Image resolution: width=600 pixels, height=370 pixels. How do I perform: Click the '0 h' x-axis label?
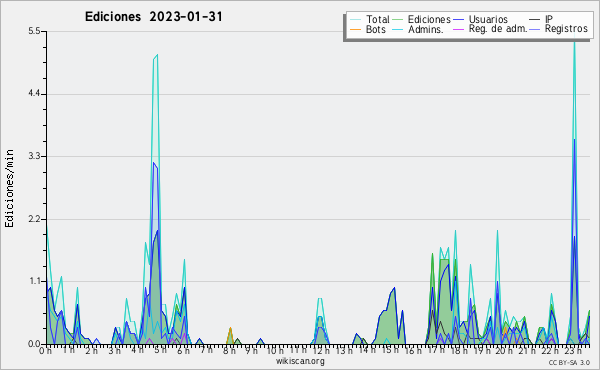point(45,350)
